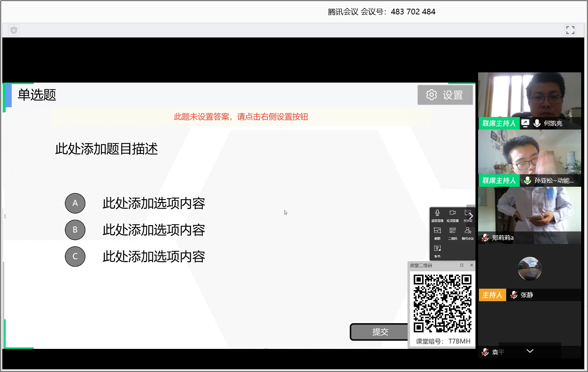The height and width of the screenshot is (372, 588).
Task: Submit the answer with 提交 button
Action: click(379, 332)
